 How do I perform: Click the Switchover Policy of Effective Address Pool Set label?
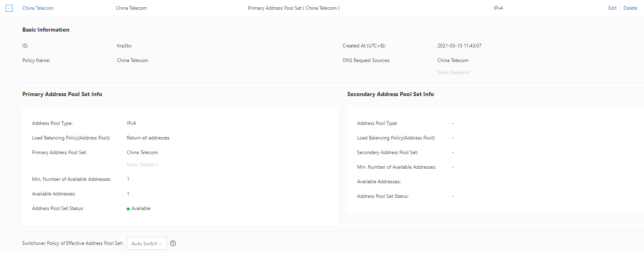(x=73, y=243)
